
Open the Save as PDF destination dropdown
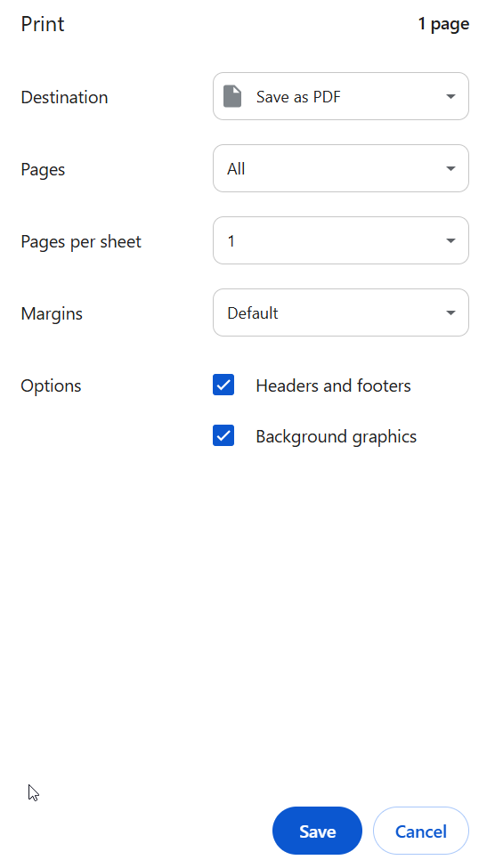click(x=341, y=96)
